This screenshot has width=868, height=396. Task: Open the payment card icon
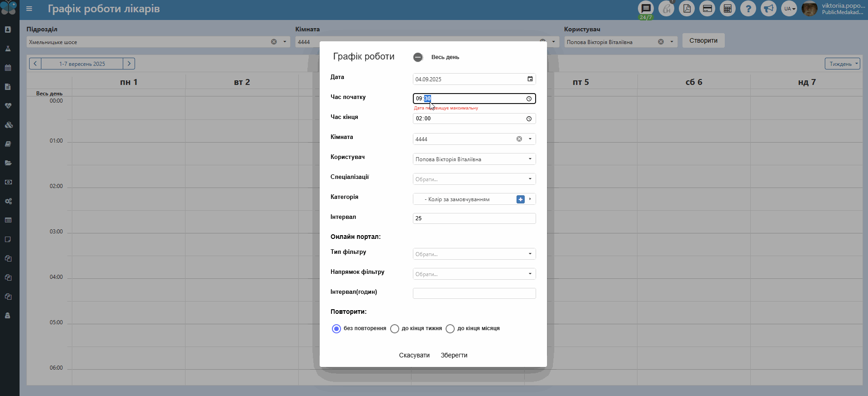pos(707,9)
